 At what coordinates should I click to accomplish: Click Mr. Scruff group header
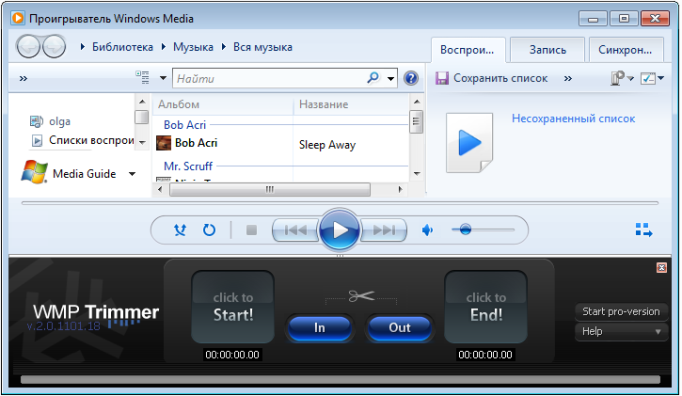[x=188, y=166]
